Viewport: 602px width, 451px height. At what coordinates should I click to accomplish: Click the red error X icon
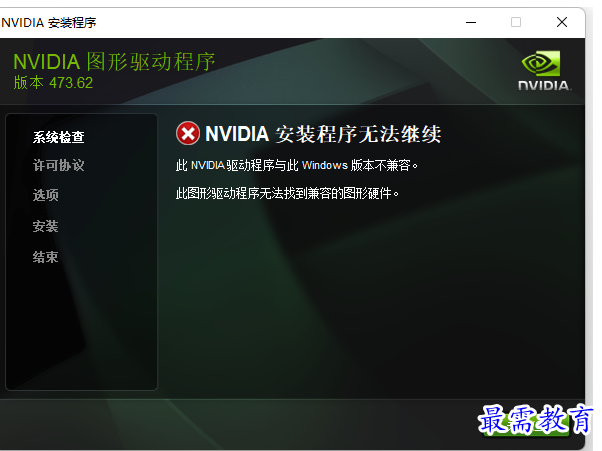[188, 133]
